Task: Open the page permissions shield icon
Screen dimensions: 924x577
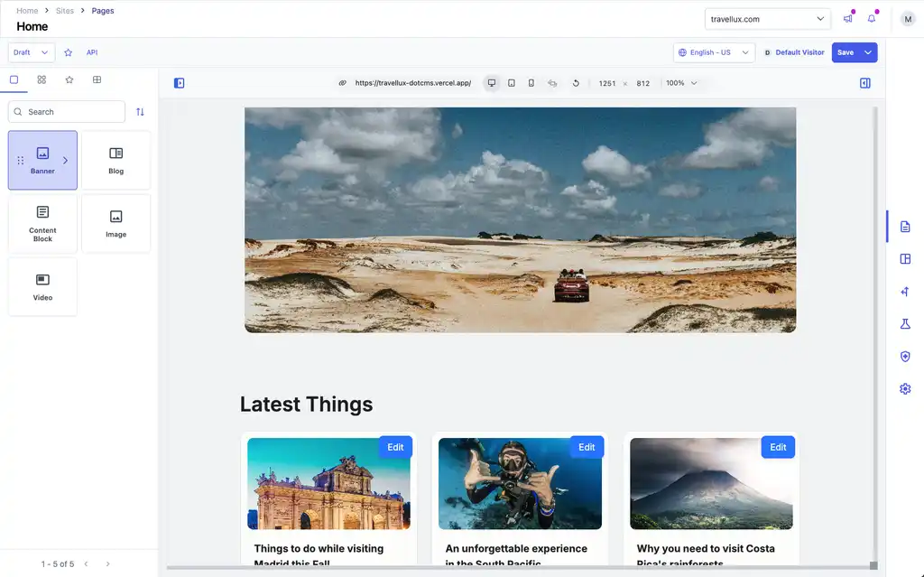Action: [x=905, y=357]
